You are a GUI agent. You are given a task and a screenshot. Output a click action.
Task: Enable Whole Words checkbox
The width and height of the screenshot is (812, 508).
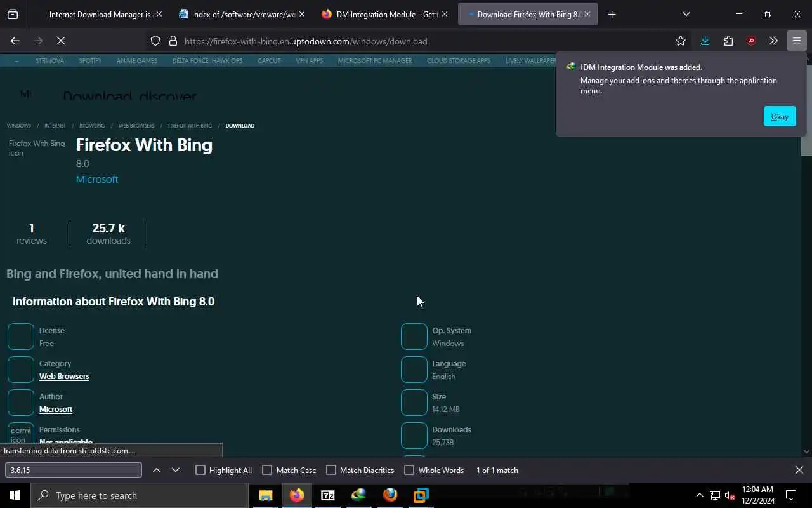[x=409, y=470]
